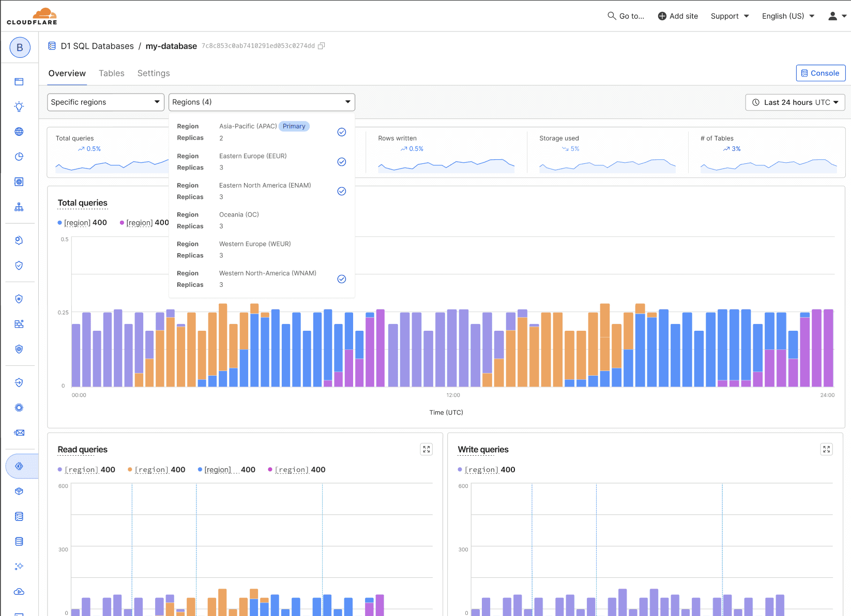The image size is (851, 616).
Task: Click the blue region legend dot in Total queries
Action: click(59, 223)
